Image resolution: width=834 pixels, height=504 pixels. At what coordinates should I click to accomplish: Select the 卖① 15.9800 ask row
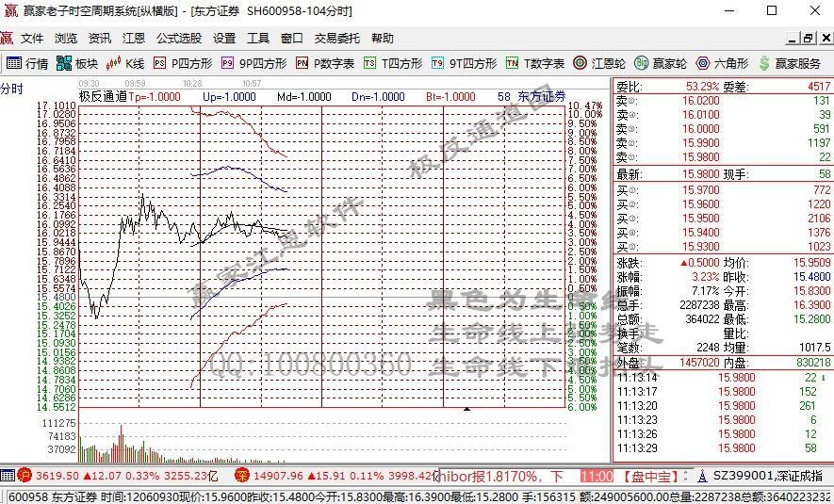tap(724, 156)
